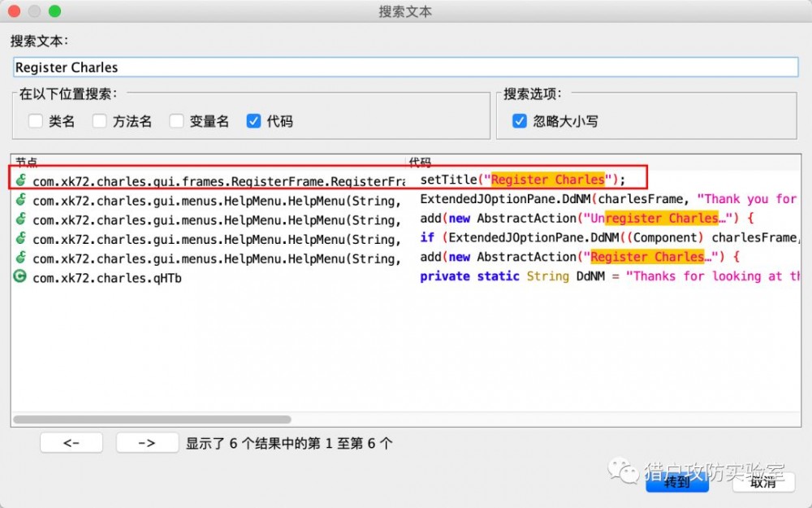The height and width of the screenshot is (508, 812).
Task: Select code with "Unregister Charles…" action
Action: tap(587, 218)
